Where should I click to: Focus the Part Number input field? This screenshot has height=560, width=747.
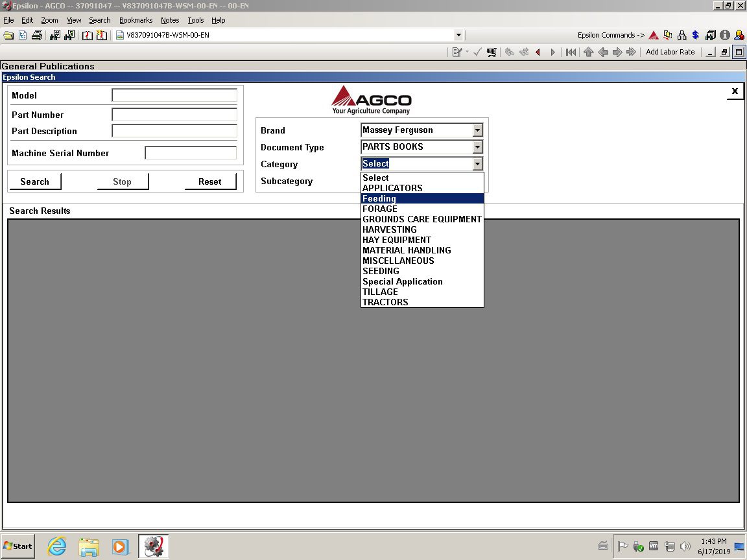(174, 114)
